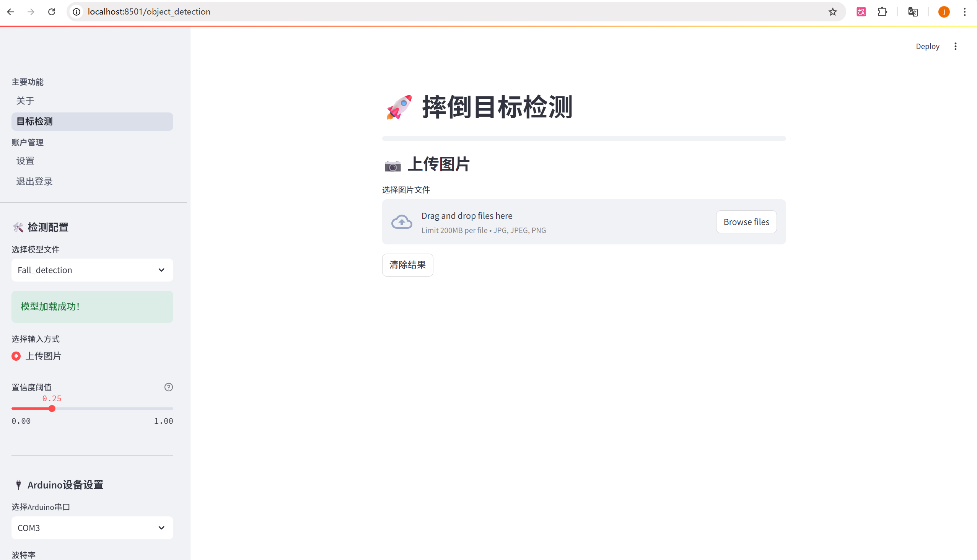This screenshot has width=977, height=560.
Task: Click the site information icon in address bar
Action: click(77, 11)
